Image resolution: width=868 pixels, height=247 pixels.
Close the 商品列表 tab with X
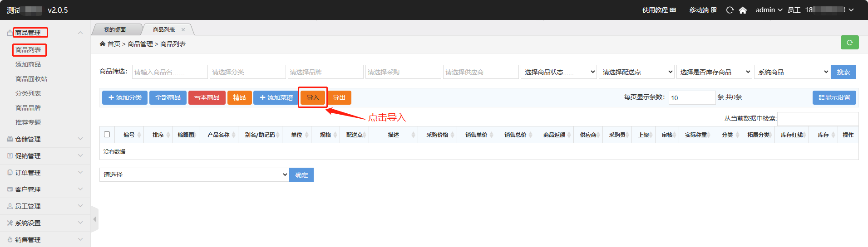point(183,30)
